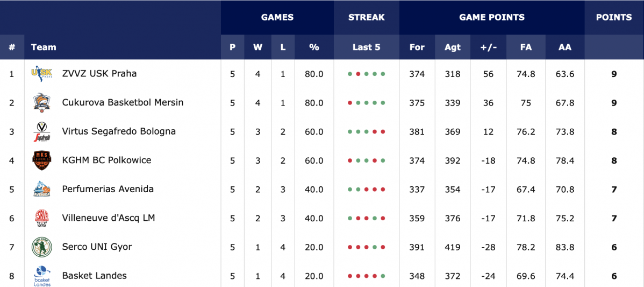
Task: Click the Team column header
Action: click(44, 47)
